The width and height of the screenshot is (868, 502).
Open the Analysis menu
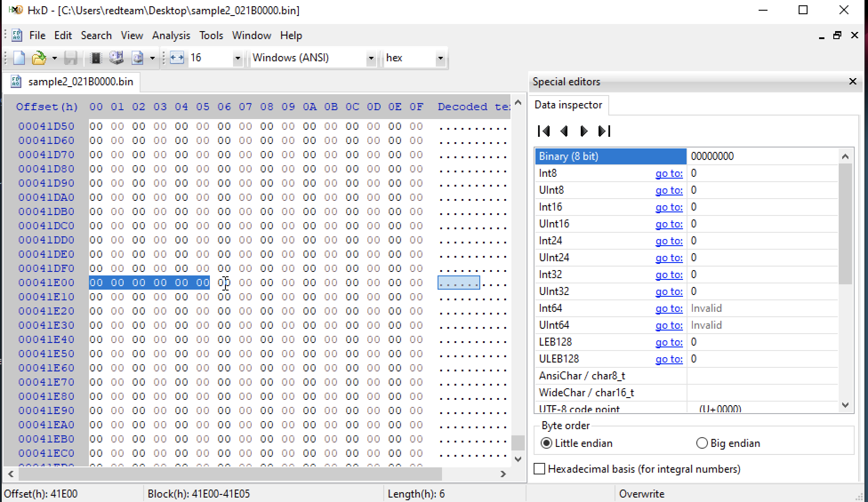point(171,36)
